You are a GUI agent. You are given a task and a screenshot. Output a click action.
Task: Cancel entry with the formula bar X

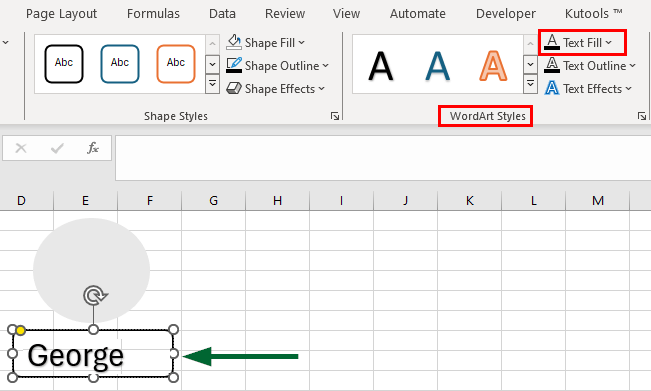tap(21, 148)
